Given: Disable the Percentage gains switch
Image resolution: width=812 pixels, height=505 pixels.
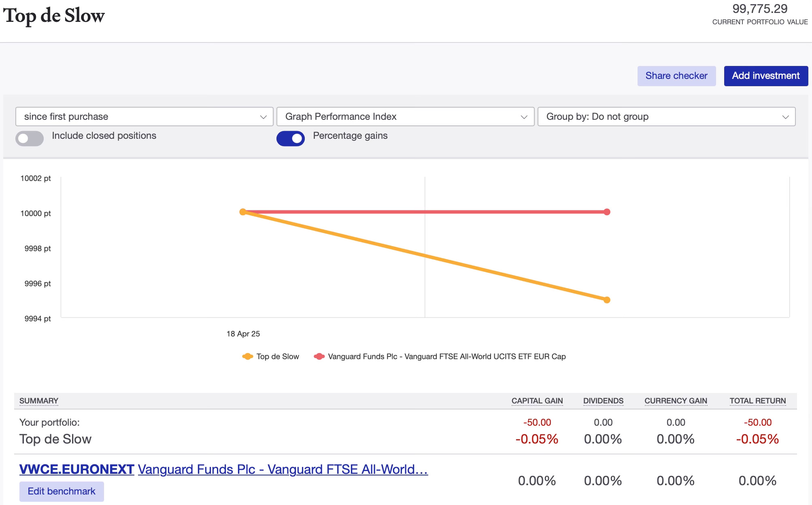Looking at the screenshot, I should (291, 138).
